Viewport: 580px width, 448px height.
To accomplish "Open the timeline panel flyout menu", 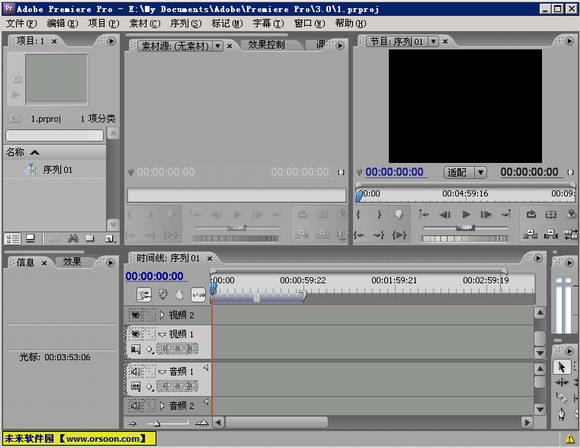I will click(x=538, y=258).
